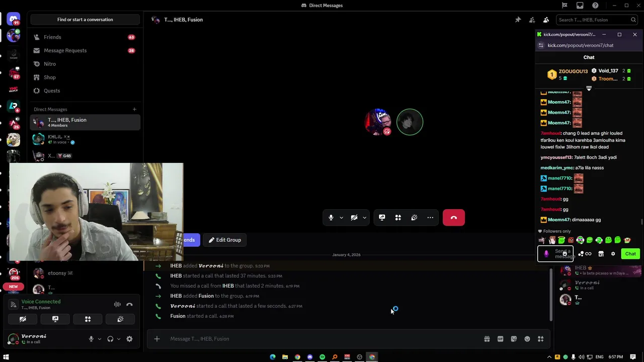This screenshot has width=644, height=362.
Task: Open the soundboard in call controls
Action: [414, 218]
